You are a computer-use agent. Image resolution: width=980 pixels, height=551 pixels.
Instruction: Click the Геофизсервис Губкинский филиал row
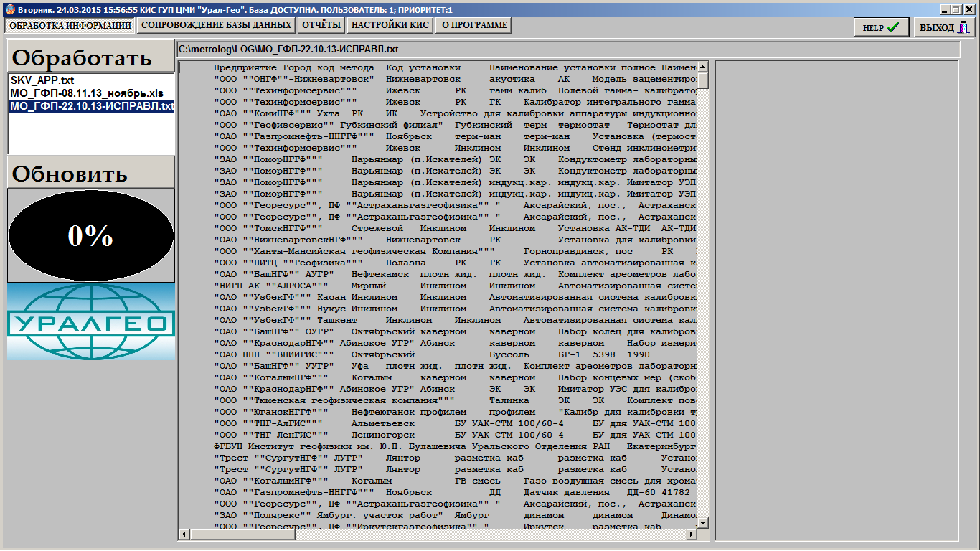click(455, 125)
